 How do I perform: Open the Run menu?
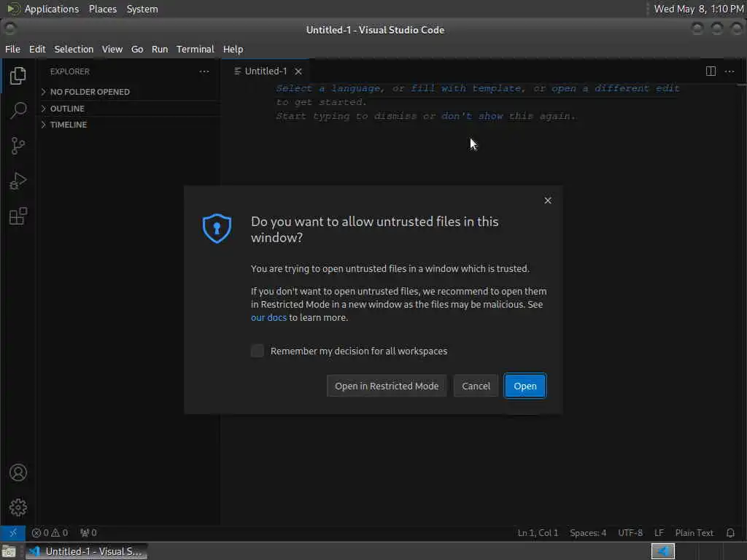(160, 49)
